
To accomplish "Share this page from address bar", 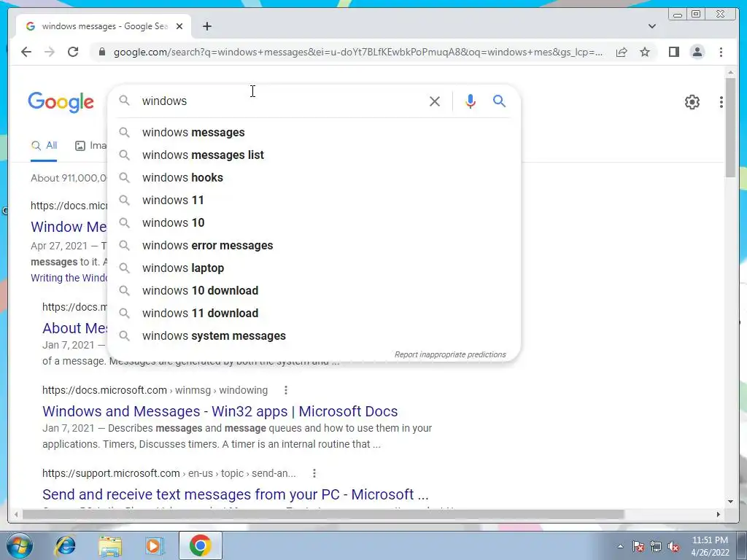I will click(622, 52).
